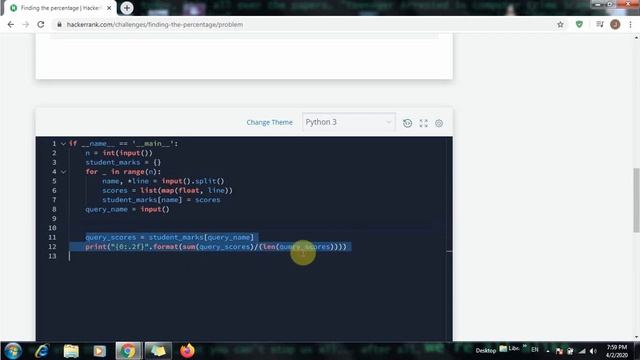640x360 pixels.
Task: Bookmark this page with star icon
Action: click(560, 24)
